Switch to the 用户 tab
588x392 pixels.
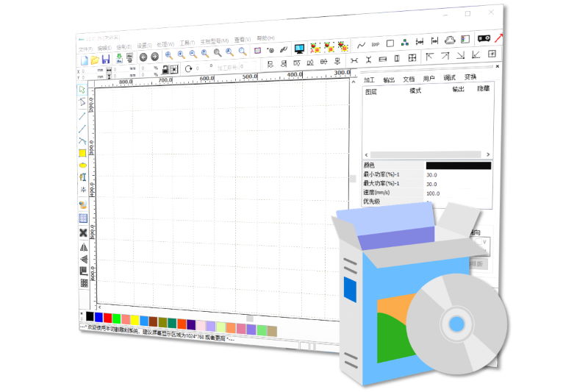coord(429,78)
